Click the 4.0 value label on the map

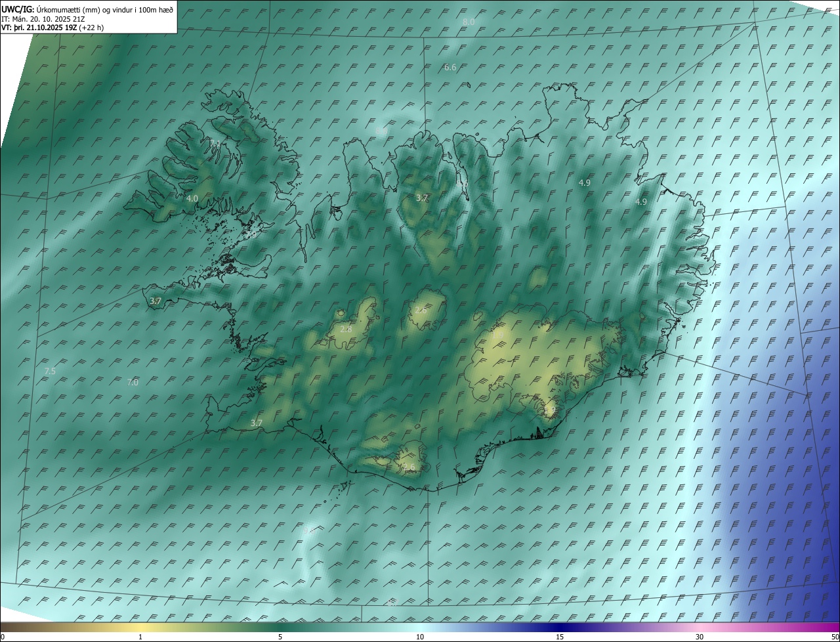coord(192,198)
